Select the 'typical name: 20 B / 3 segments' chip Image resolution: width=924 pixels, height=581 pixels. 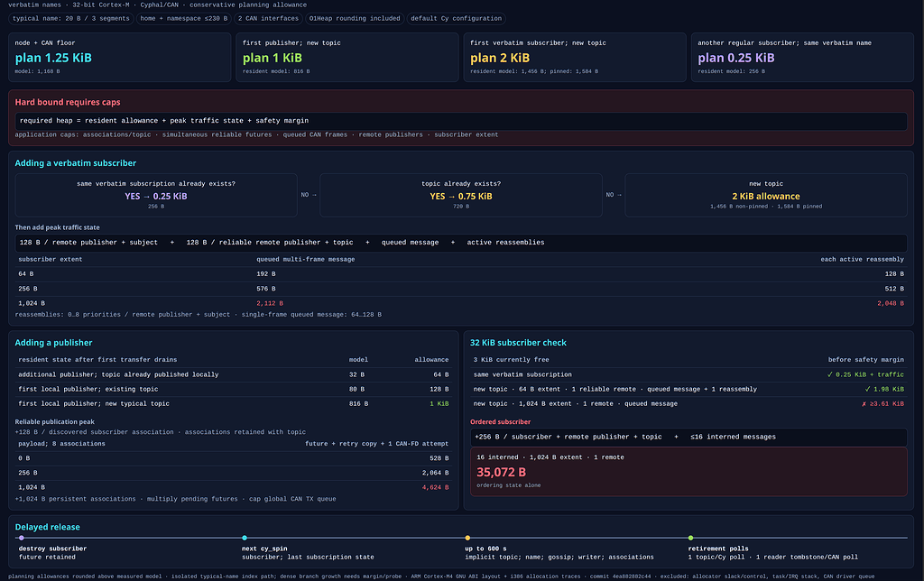tap(70, 18)
